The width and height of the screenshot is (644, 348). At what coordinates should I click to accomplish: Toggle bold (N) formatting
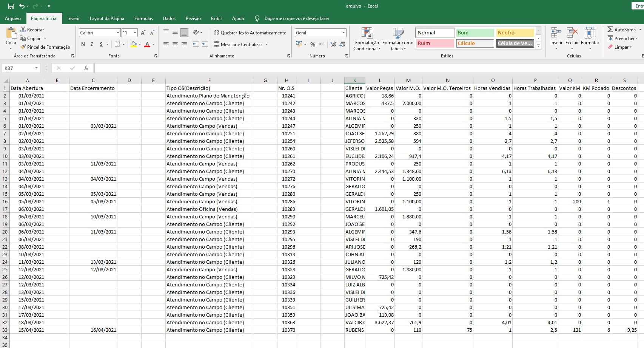coord(83,44)
